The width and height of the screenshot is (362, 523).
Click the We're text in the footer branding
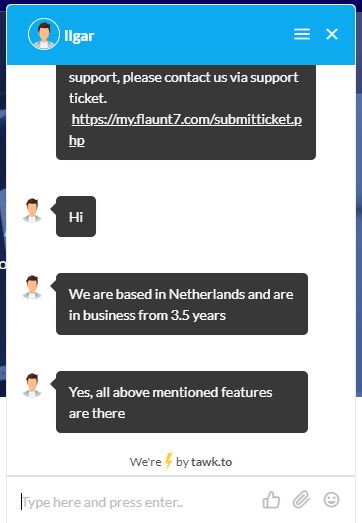tap(145, 462)
